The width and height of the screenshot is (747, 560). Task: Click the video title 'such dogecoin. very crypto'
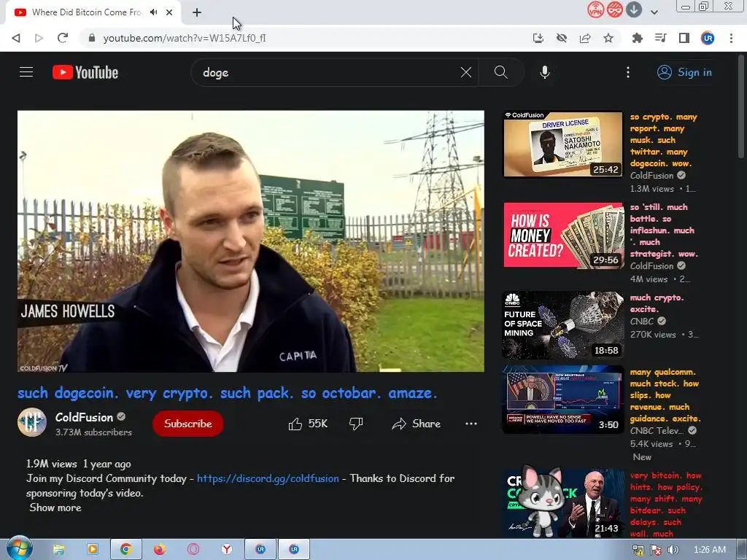point(228,393)
